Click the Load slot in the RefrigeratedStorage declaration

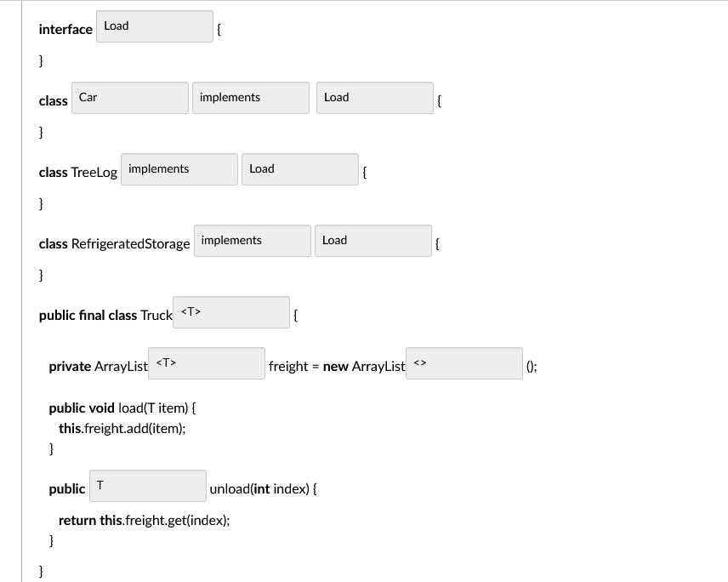[x=373, y=240]
